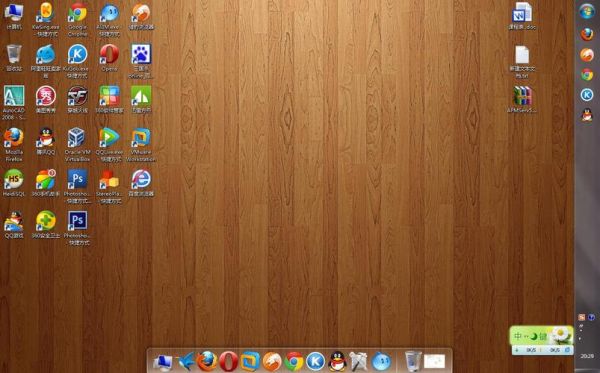Toggle the 中 Chinese/English input mode

[518, 336]
